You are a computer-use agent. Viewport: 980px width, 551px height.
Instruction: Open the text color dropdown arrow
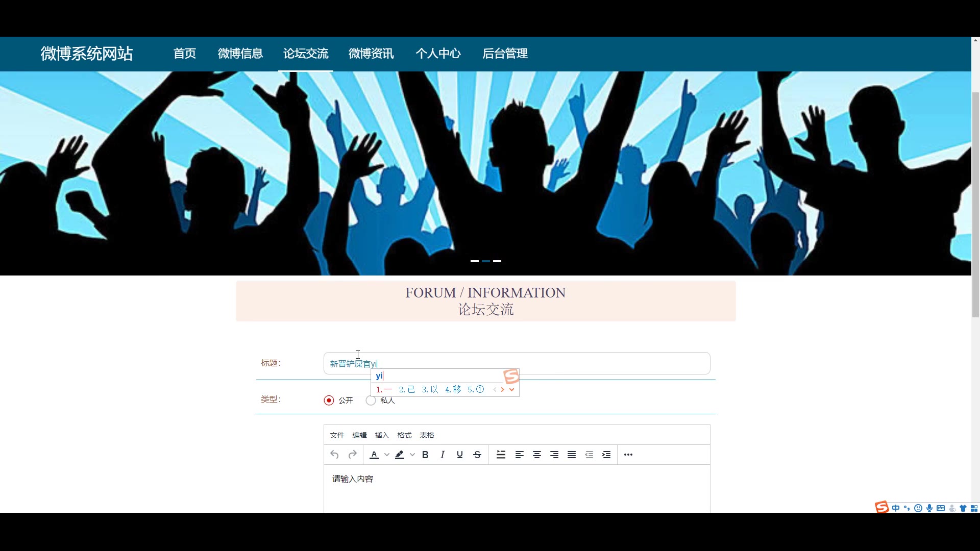coord(387,455)
